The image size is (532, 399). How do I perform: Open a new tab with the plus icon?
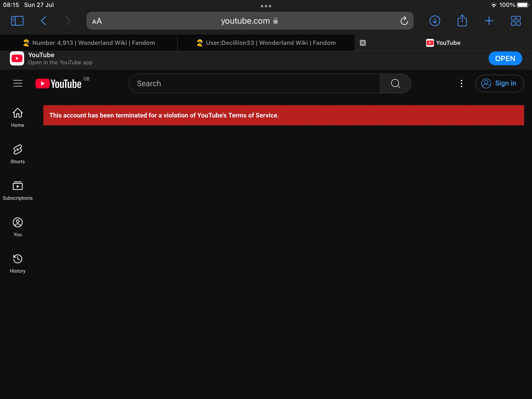489,21
